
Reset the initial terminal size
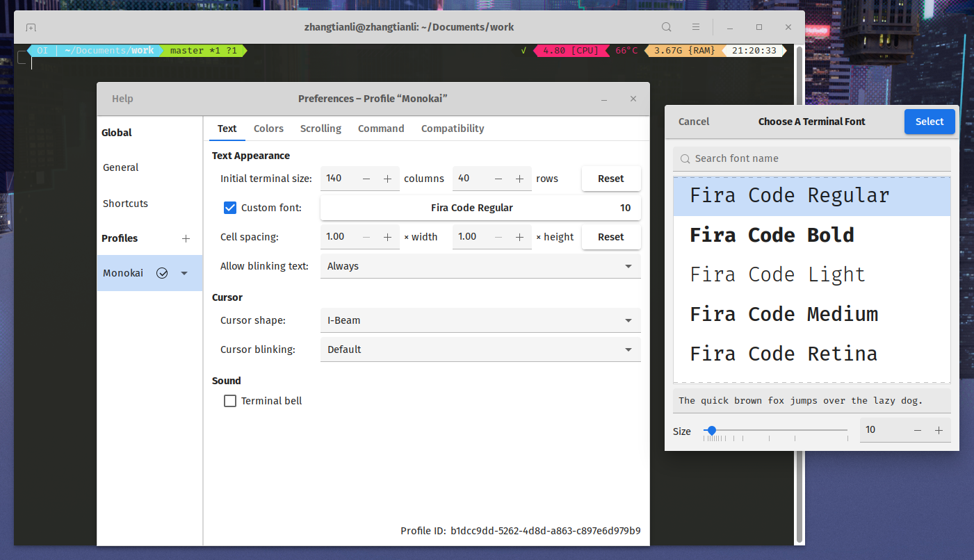[x=611, y=179]
